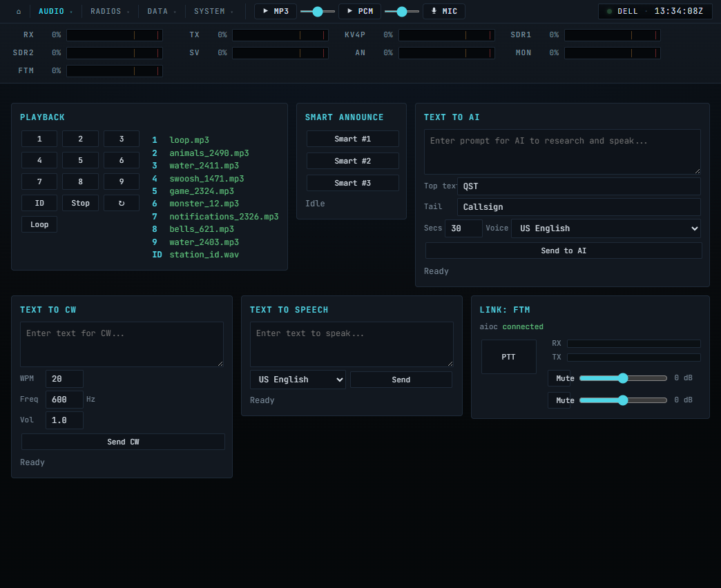Select water_2403.mp3 file
Viewport: 721px width, 588px height.
[204, 242]
